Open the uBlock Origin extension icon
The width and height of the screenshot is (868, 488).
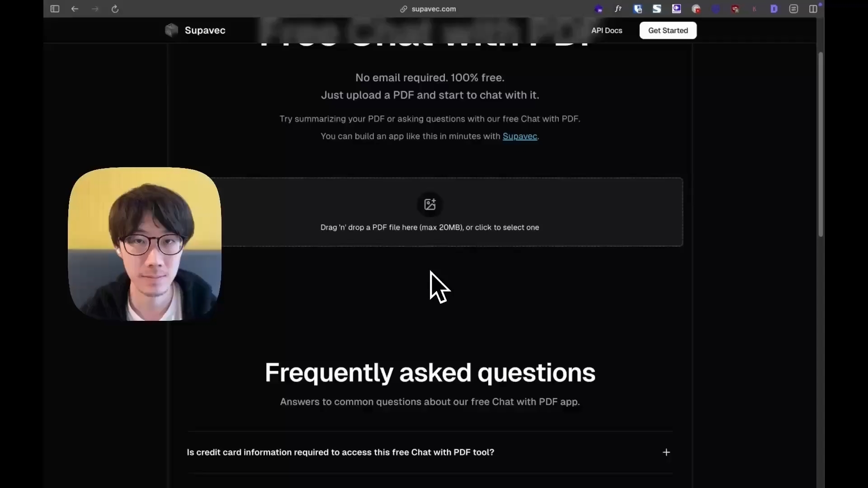(735, 9)
